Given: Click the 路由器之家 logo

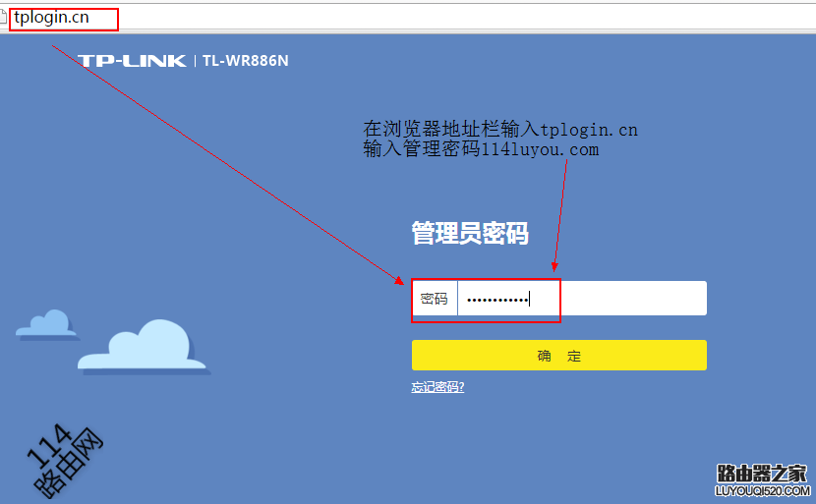Looking at the screenshot, I should (761, 473).
